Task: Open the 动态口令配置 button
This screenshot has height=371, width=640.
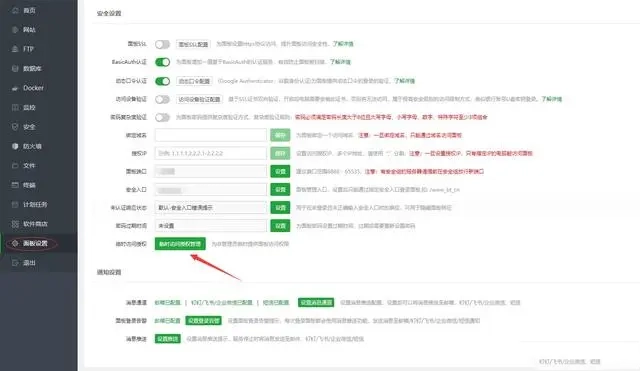Action: (x=194, y=81)
